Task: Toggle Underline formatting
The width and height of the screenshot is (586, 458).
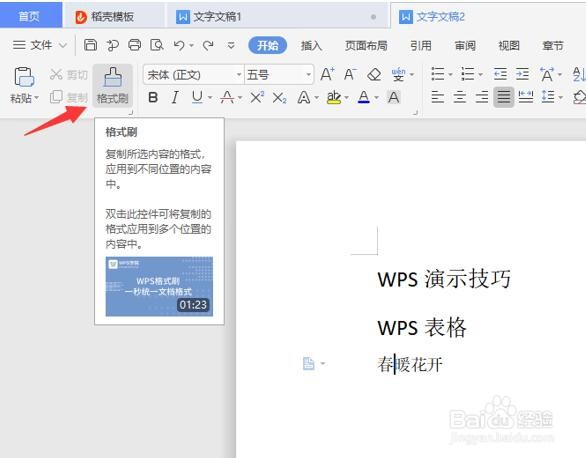Action: tap(197, 98)
